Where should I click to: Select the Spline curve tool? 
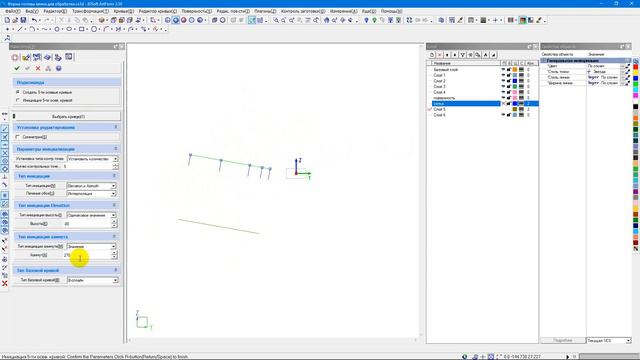tap(44, 29)
